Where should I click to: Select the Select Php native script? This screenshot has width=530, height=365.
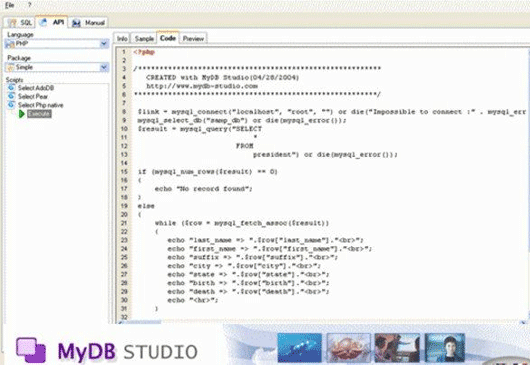[x=41, y=105]
